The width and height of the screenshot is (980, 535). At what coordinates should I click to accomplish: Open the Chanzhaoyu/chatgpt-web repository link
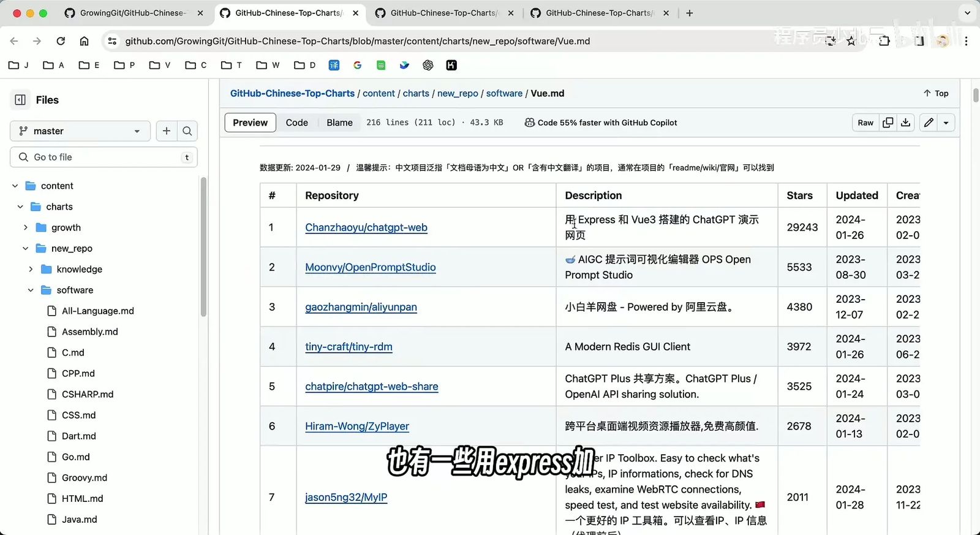[x=366, y=227]
